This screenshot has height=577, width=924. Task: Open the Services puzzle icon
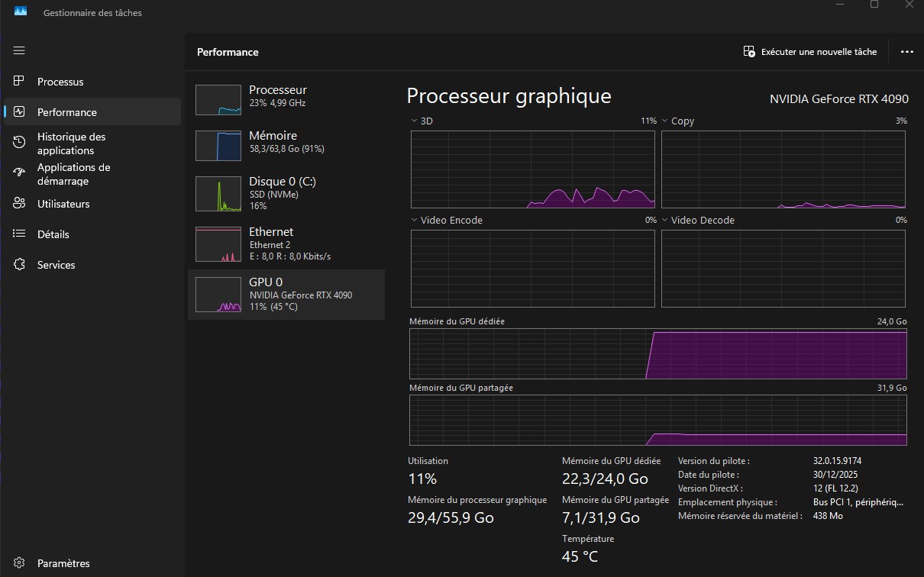click(x=20, y=265)
